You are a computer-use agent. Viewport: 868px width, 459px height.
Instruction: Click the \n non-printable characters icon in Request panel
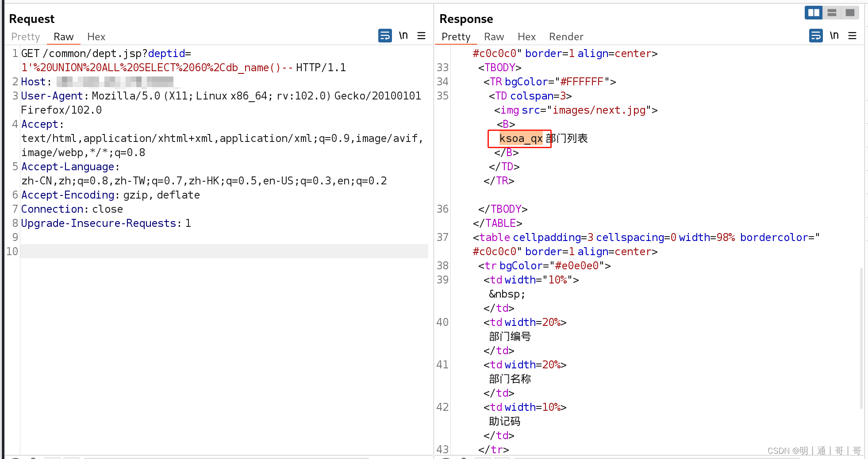click(403, 35)
